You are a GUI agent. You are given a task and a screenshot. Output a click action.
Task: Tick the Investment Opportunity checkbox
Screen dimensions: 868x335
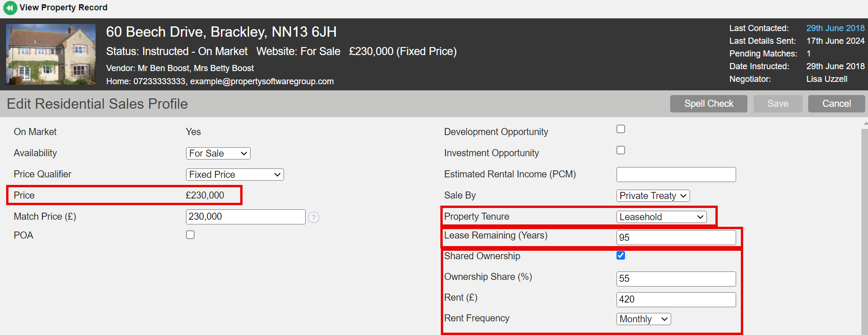point(621,150)
